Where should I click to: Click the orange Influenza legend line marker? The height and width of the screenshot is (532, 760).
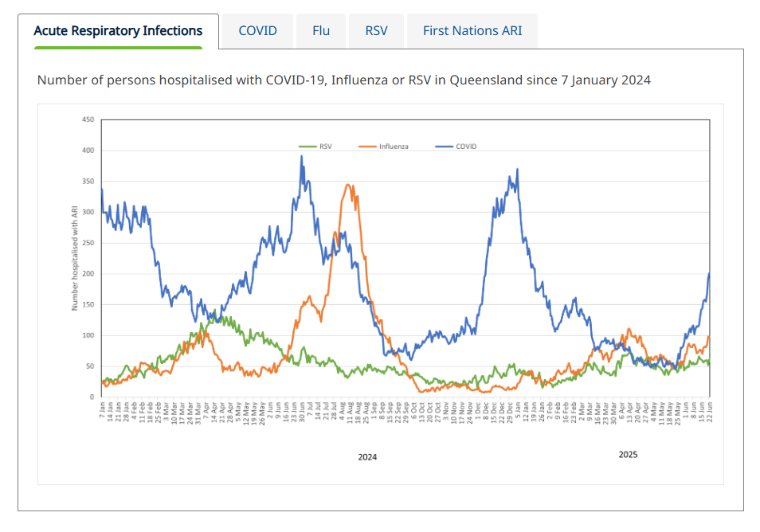(368, 147)
